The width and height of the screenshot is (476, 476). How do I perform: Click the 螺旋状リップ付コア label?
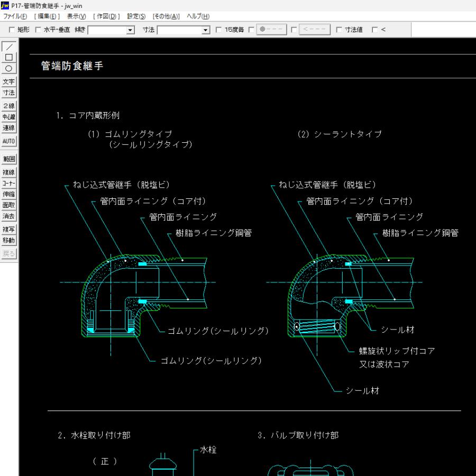tap(397, 351)
